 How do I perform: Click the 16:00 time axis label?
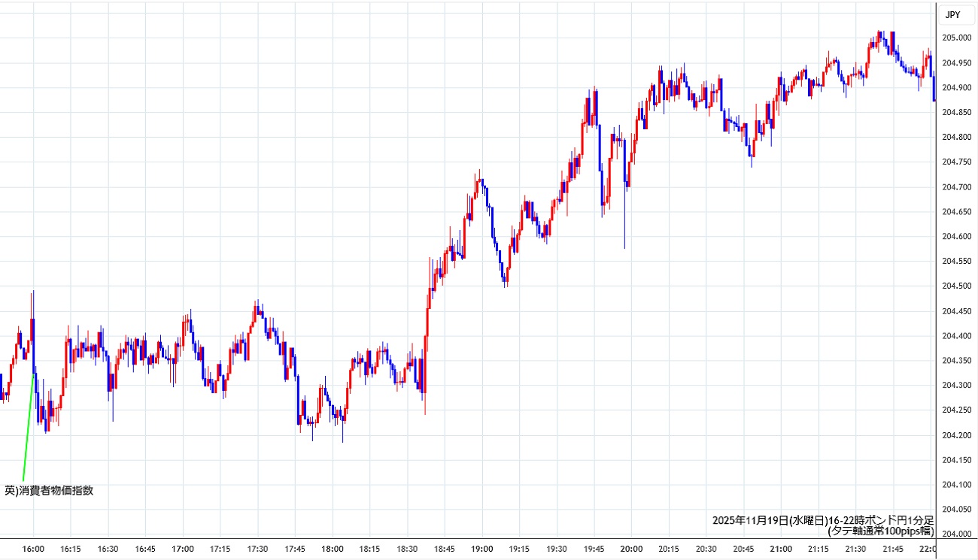coord(33,549)
